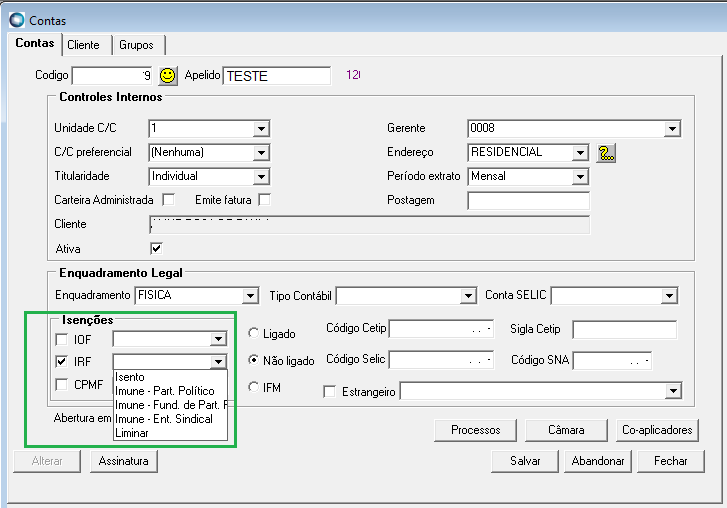
Task: Expand the Gerente dropdown
Action: coord(672,129)
